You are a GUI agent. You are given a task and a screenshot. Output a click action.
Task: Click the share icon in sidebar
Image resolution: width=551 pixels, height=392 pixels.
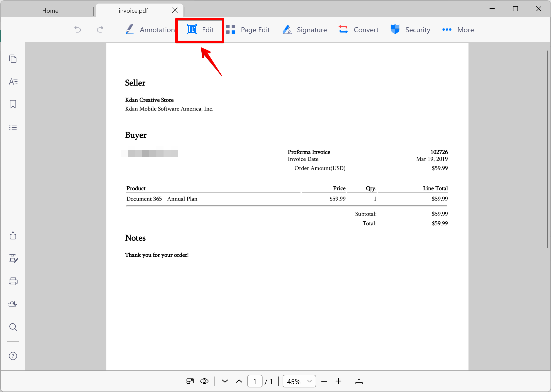(13, 235)
